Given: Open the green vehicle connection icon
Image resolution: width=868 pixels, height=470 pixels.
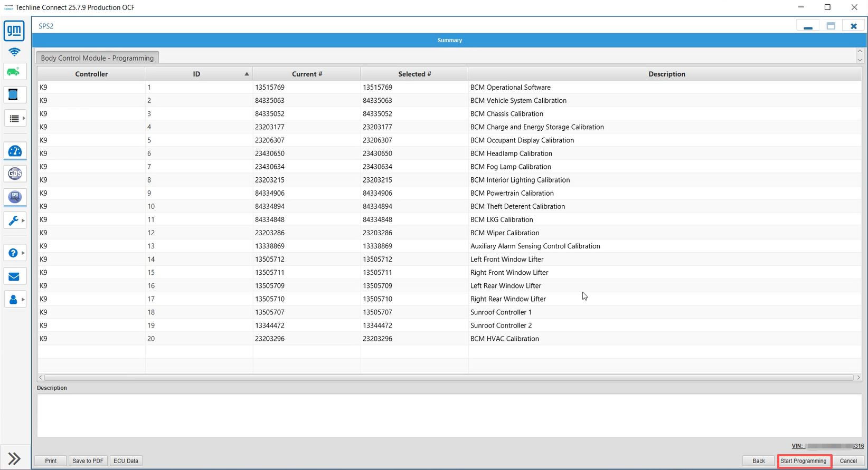Looking at the screenshot, I should click(x=14, y=72).
